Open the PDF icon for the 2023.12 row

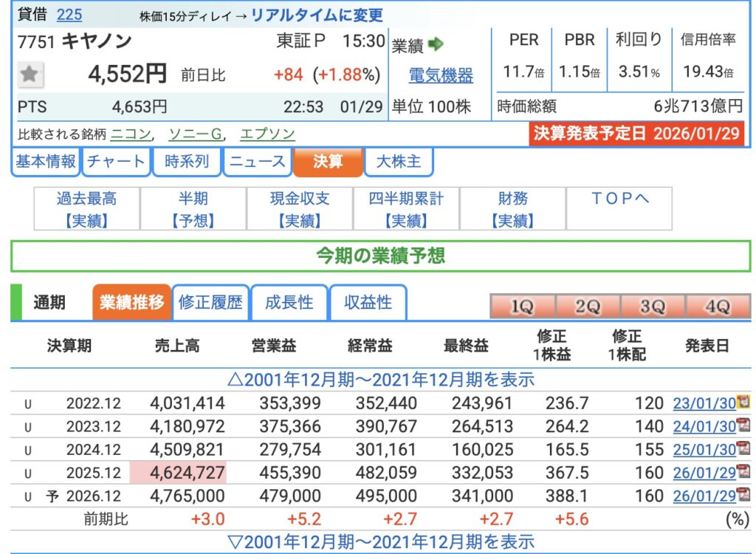click(743, 425)
